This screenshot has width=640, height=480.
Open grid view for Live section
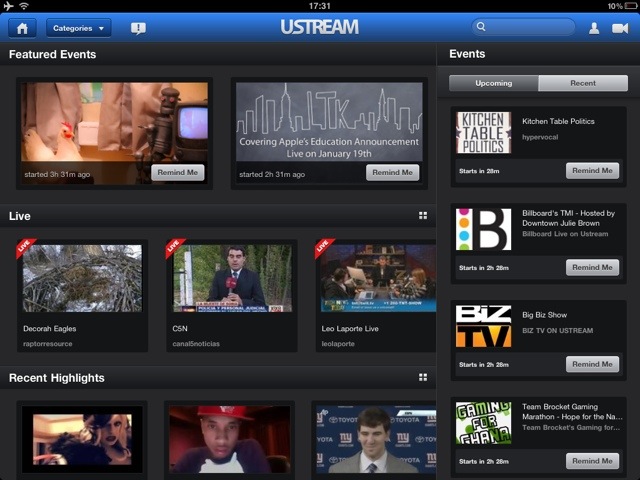(423, 216)
